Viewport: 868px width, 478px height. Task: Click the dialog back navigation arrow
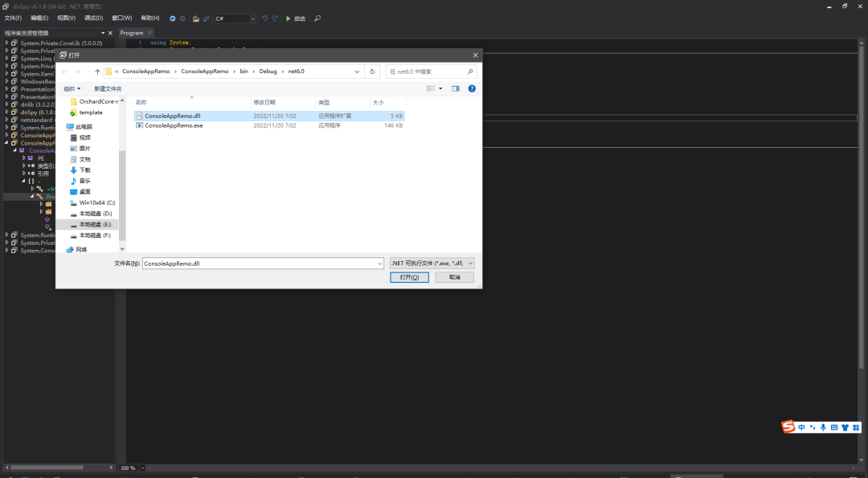tap(64, 71)
